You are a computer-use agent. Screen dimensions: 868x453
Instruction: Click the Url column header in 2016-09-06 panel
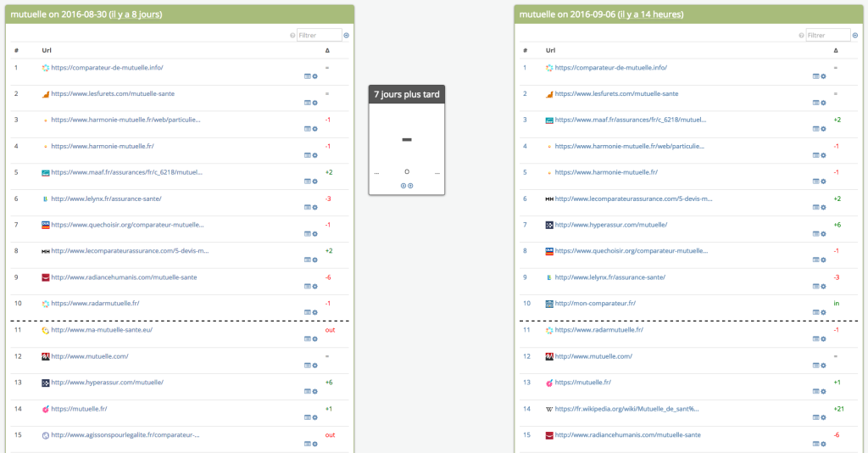(550, 50)
